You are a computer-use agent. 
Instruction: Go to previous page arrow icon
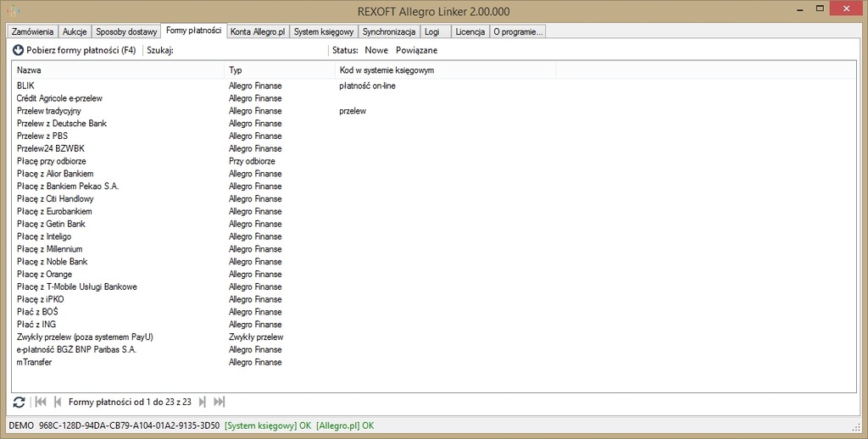[x=58, y=403]
